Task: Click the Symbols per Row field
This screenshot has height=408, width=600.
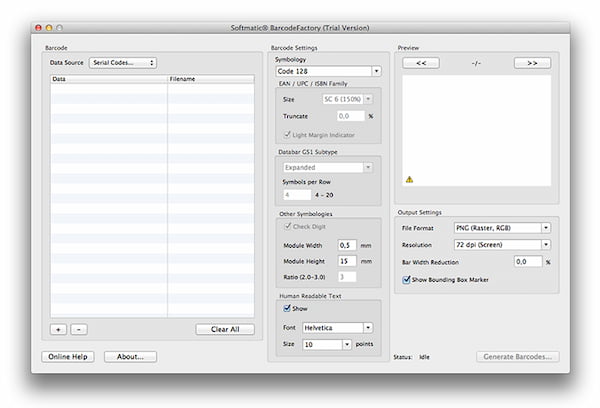Action: [x=297, y=195]
